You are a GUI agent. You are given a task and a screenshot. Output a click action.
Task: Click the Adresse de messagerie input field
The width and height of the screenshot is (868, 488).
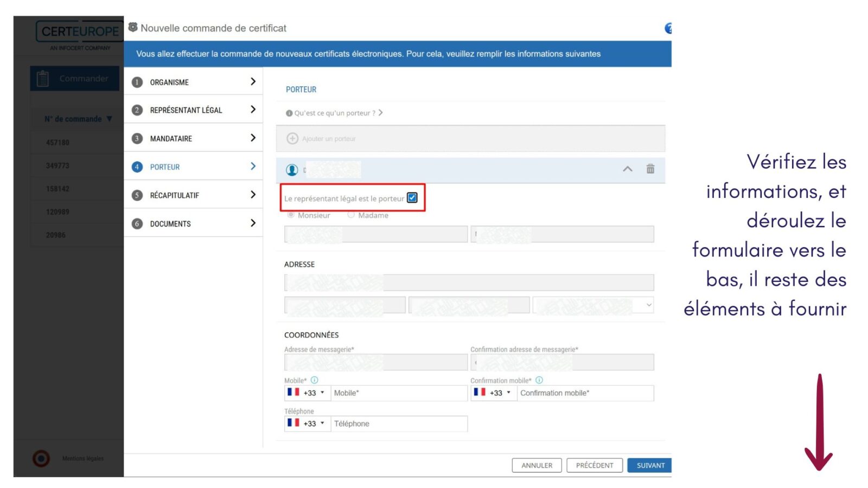coord(375,362)
